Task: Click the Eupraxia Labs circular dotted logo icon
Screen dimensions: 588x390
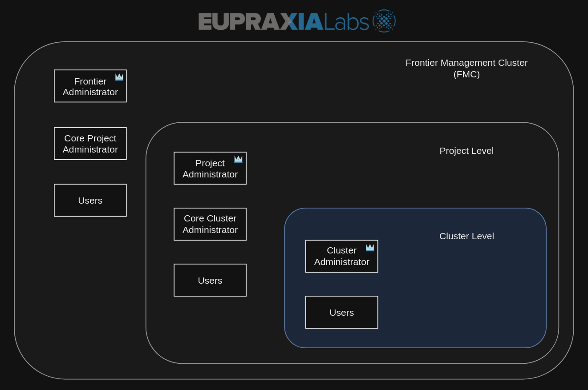Action: point(384,21)
